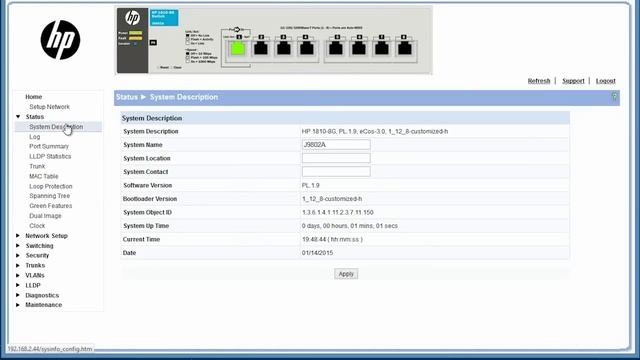Open the Log page
The image size is (640, 360).
pos(35,137)
